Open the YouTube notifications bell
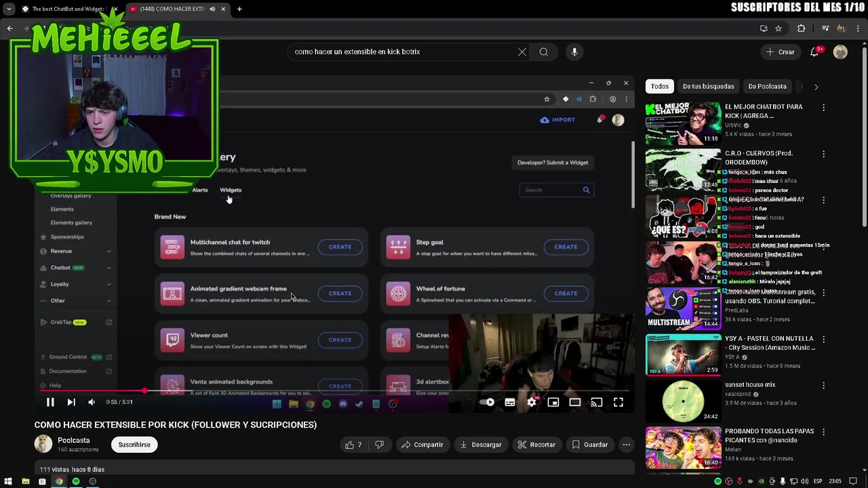The width and height of the screenshot is (868, 488). click(815, 52)
